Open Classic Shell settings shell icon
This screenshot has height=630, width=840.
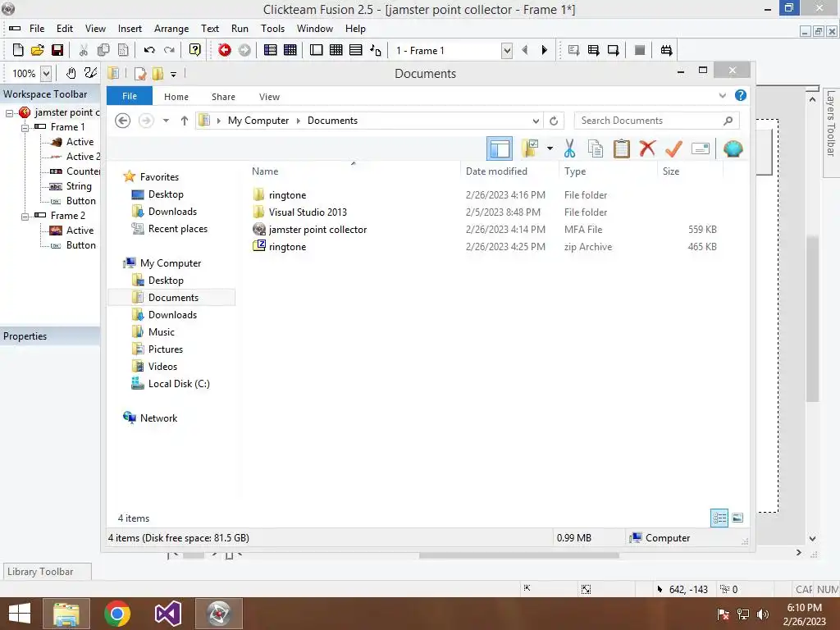point(733,148)
